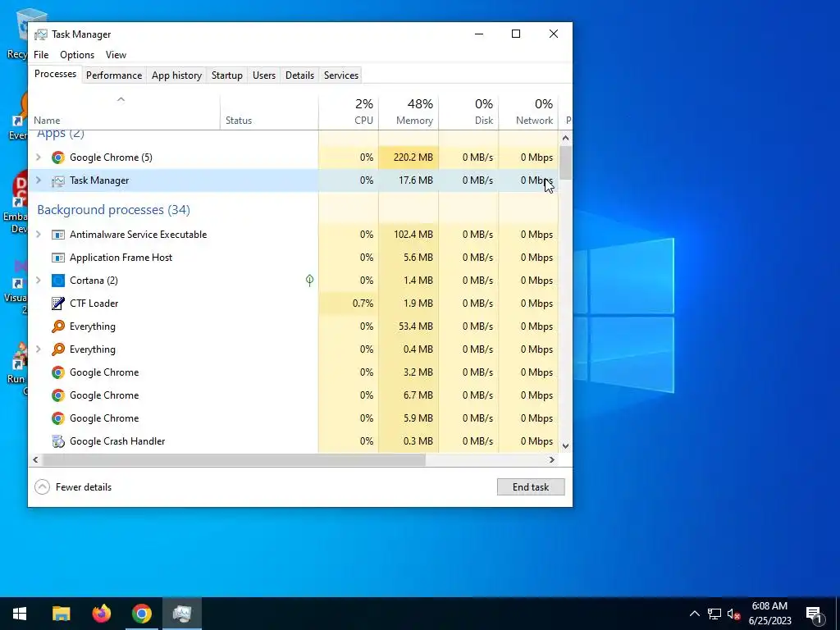This screenshot has height=630, width=840.
Task: Open the File menu
Action: click(41, 55)
